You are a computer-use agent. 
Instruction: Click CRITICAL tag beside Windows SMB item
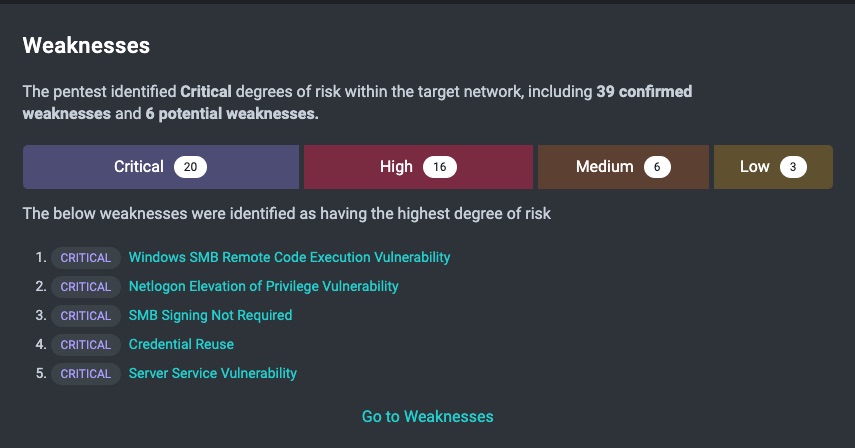(86, 258)
